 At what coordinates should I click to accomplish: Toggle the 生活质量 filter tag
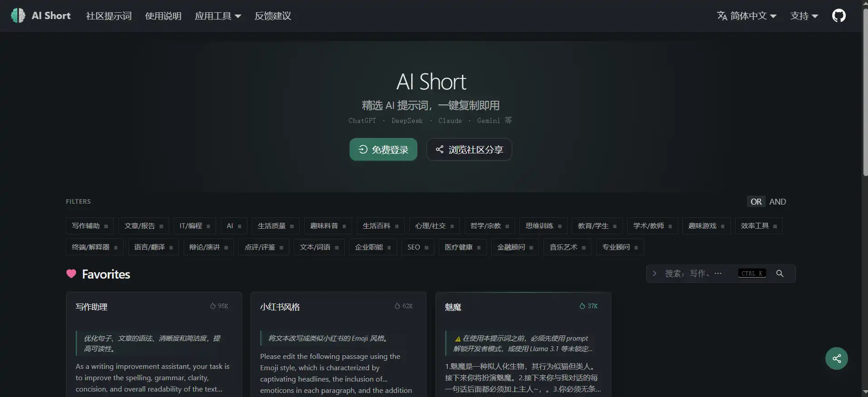276,225
